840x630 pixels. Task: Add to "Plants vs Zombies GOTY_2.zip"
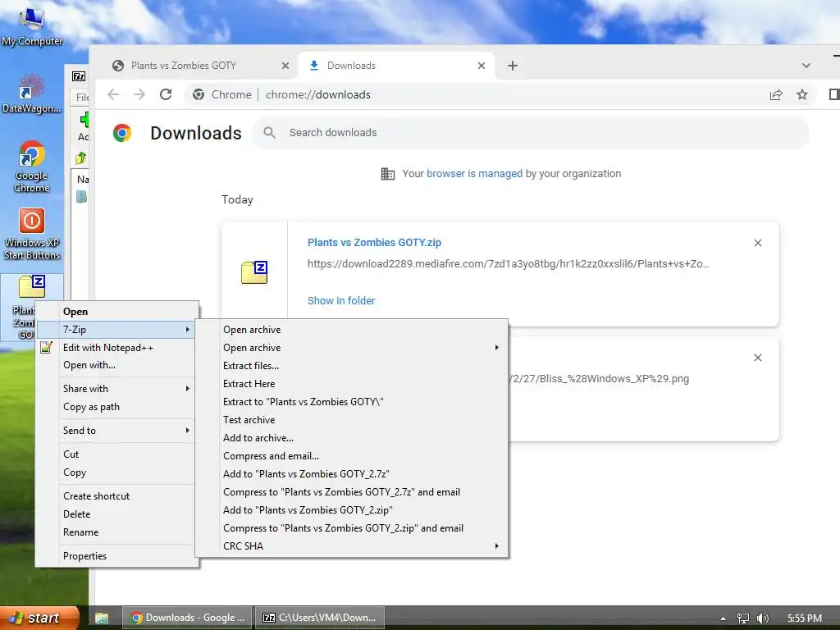(351, 510)
